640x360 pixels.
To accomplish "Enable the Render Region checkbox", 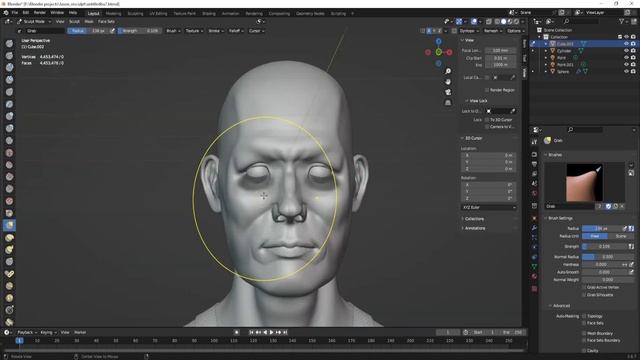I will point(487,90).
